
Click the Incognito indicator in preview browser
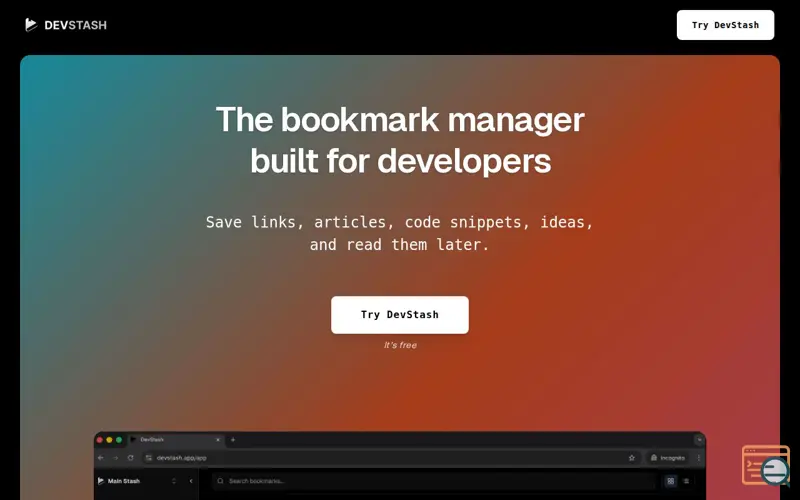point(667,458)
